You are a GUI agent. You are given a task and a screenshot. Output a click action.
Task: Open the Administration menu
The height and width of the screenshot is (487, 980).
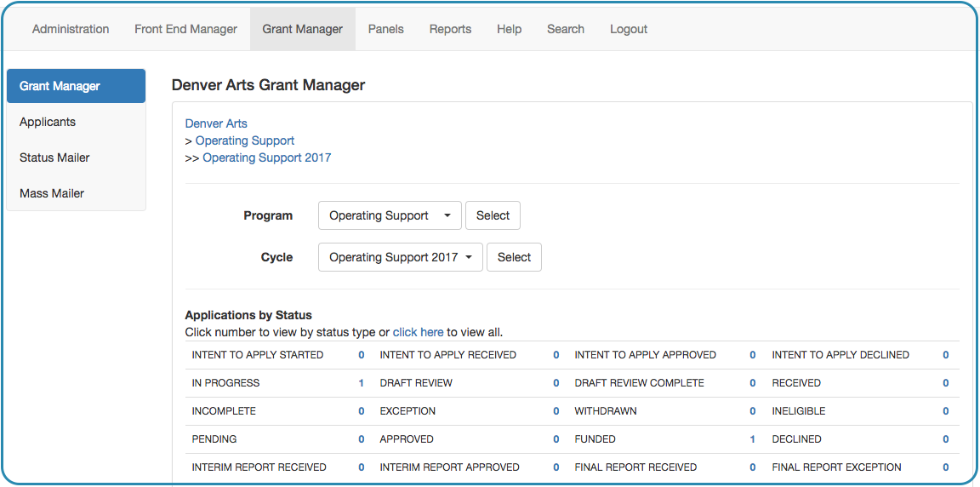(71, 30)
